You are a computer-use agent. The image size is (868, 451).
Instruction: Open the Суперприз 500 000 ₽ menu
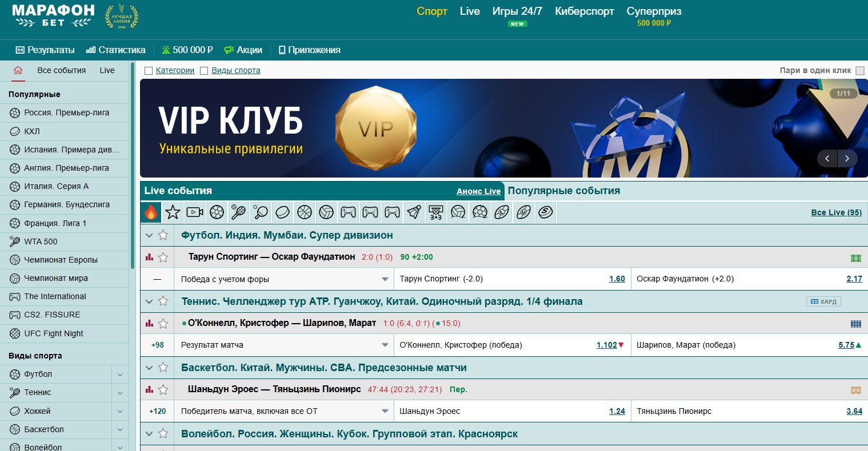pos(654,16)
